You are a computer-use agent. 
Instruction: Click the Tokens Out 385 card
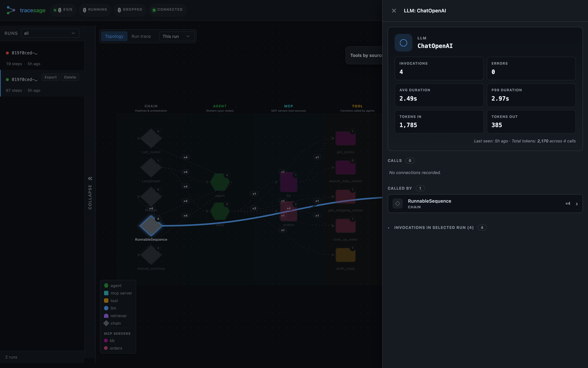pyautogui.click(x=531, y=122)
